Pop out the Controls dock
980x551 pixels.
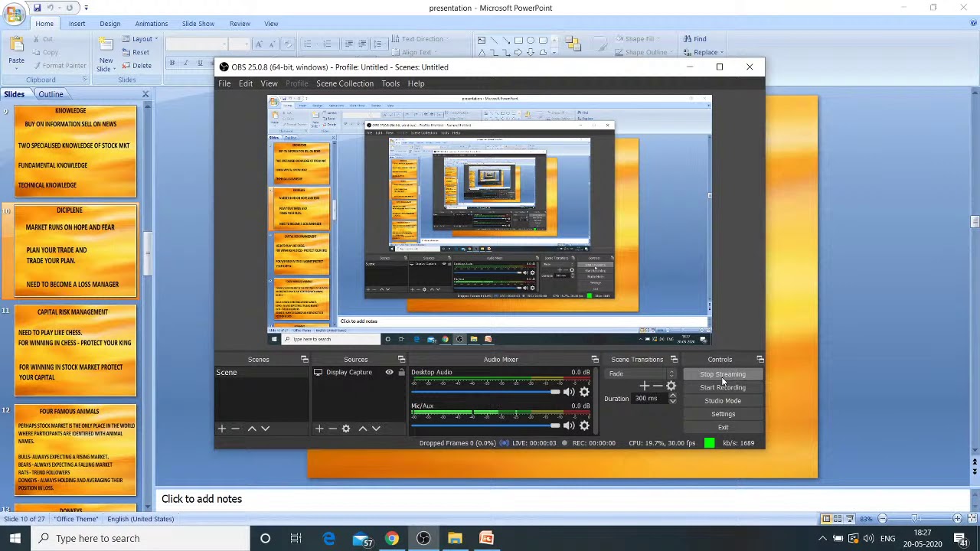coord(760,359)
